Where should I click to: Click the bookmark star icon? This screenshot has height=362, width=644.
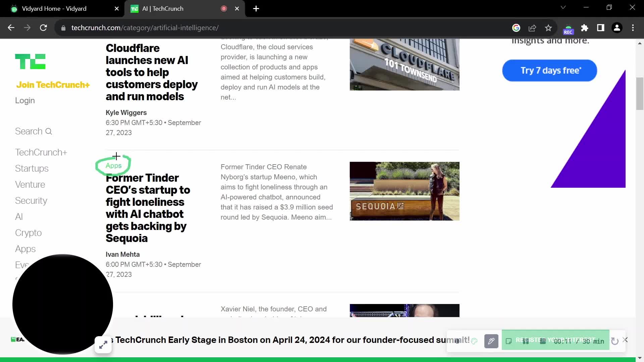pyautogui.click(x=548, y=28)
